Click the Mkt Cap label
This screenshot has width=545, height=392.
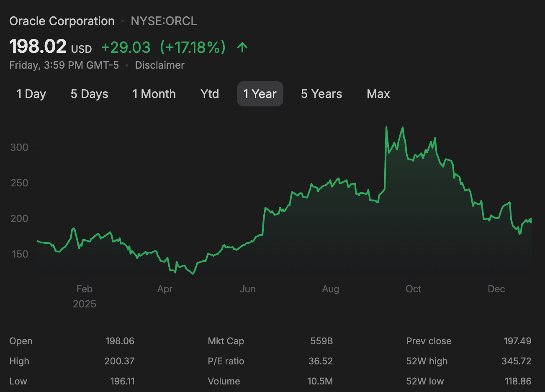[x=226, y=341]
